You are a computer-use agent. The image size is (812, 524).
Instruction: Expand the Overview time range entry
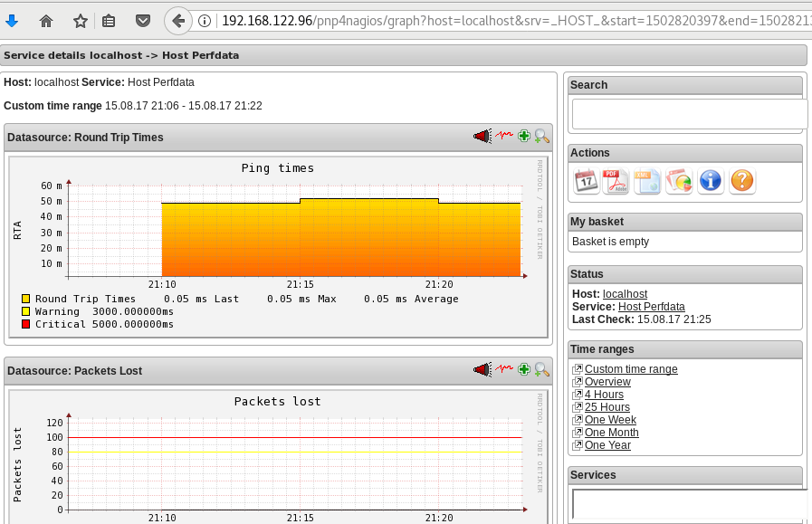pos(607,381)
